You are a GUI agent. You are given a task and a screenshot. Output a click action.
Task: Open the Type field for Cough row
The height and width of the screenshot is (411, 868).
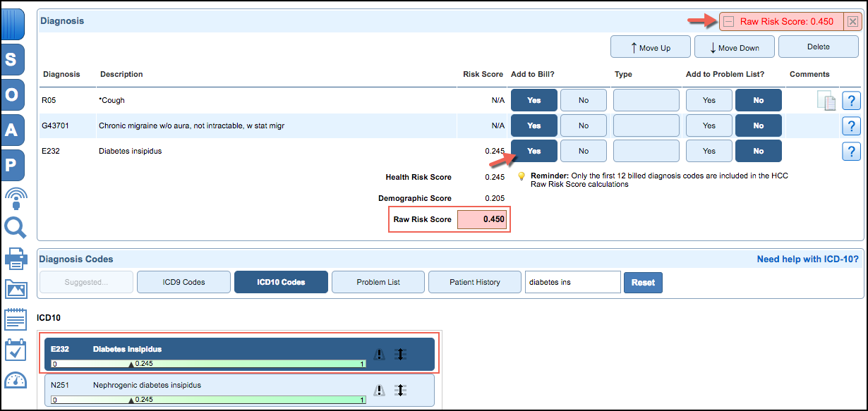point(646,100)
